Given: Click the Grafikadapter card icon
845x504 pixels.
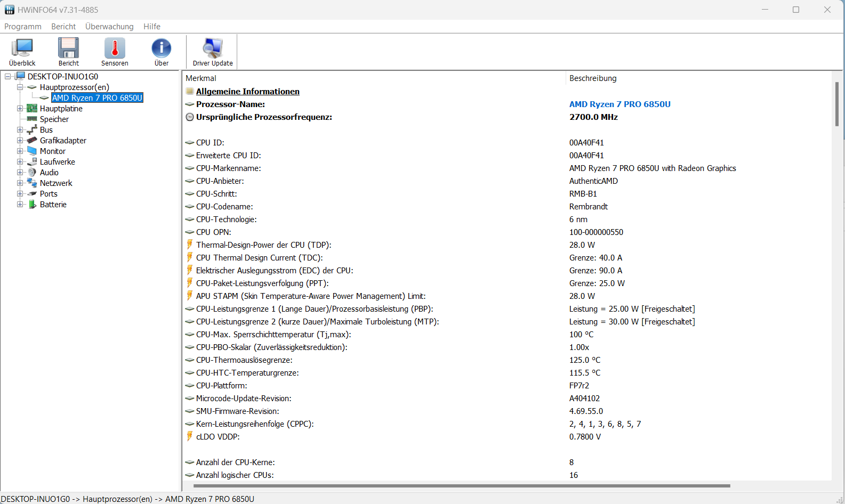Looking at the screenshot, I should click(x=32, y=140).
